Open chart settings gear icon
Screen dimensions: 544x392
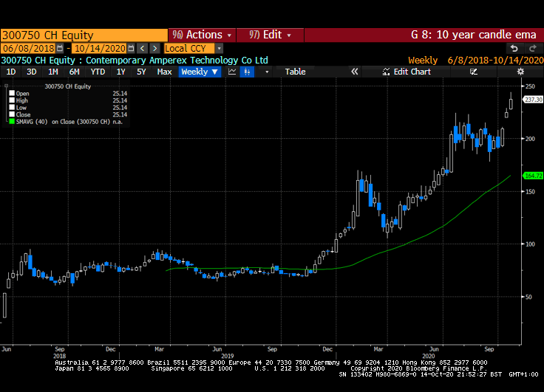[x=520, y=72]
